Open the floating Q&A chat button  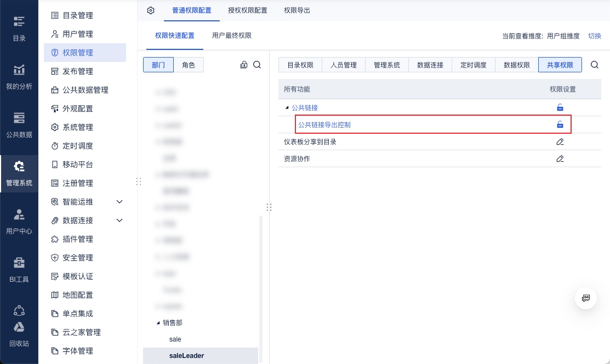pyautogui.click(x=586, y=298)
